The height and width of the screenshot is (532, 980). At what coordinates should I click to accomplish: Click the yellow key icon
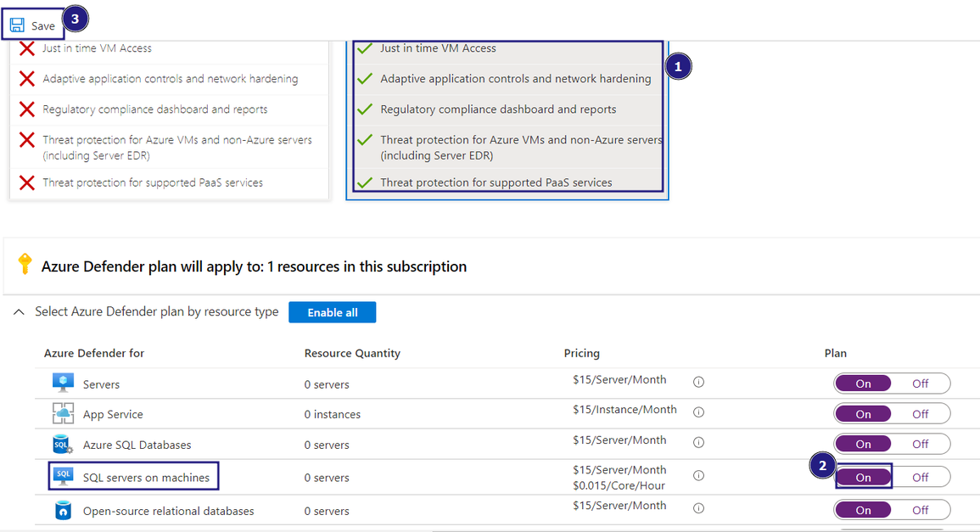(25, 264)
